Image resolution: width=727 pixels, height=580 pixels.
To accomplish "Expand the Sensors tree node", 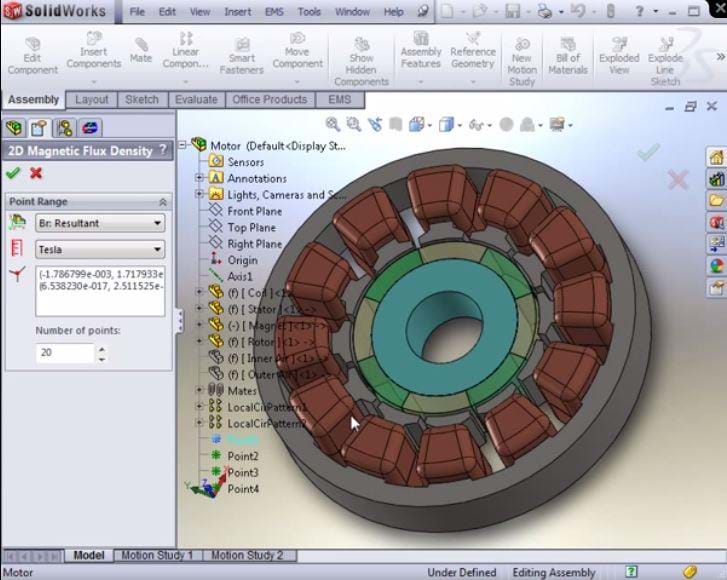I will [x=246, y=162].
